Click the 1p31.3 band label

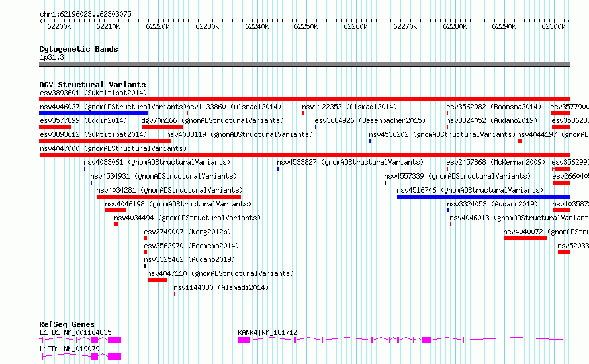52,58
